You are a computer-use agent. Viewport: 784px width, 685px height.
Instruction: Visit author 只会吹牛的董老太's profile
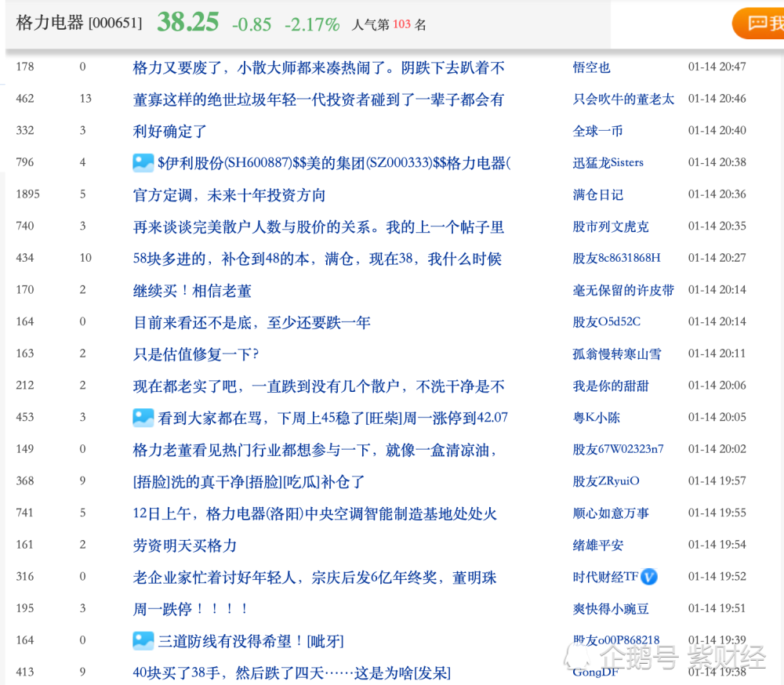pyautogui.click(x=623, y=99)
